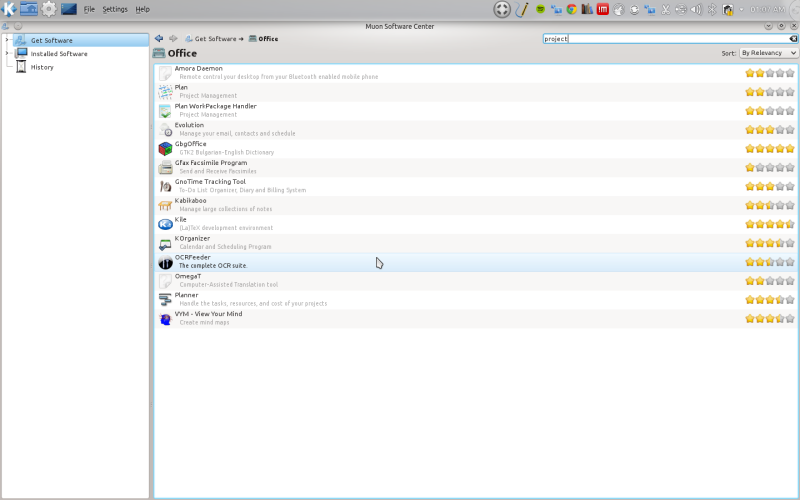Click Get Software breadcrumb link
The height and width of the screenshot is (500, 800).
point(215,39)
